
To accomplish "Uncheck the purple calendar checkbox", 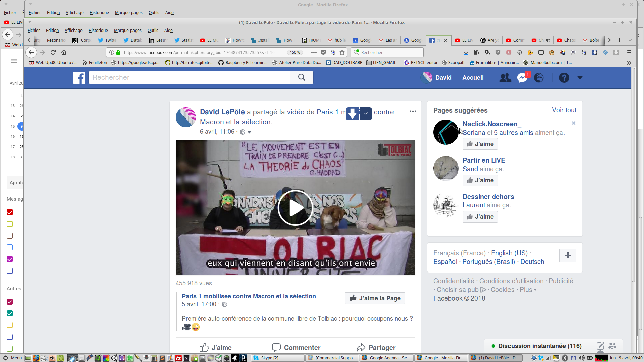I will [x=10, y=259].
